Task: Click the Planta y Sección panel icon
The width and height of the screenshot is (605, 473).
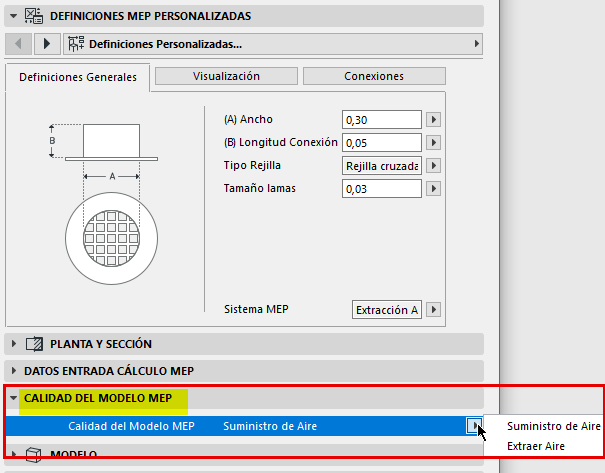Action: (x=34, y=344)
